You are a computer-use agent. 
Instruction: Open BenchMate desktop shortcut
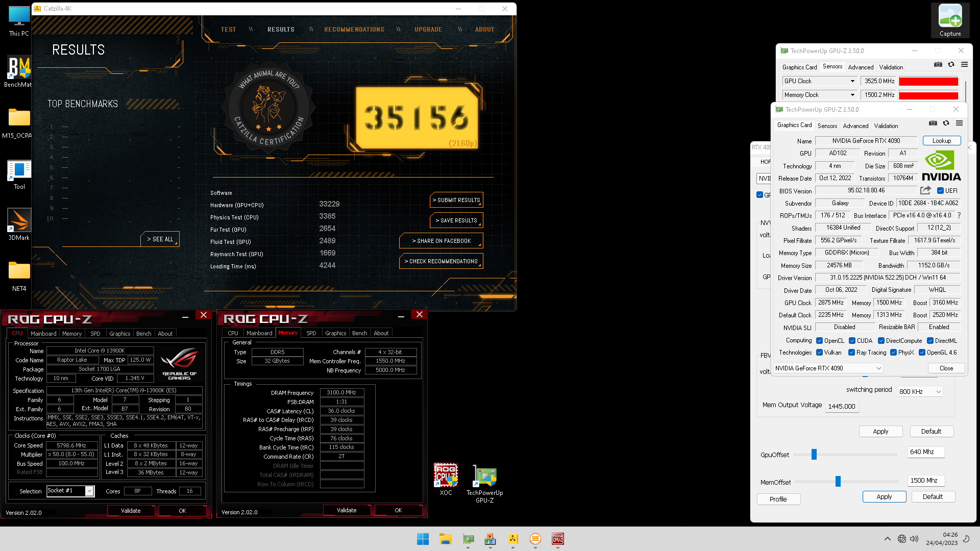tap(19, 72)
